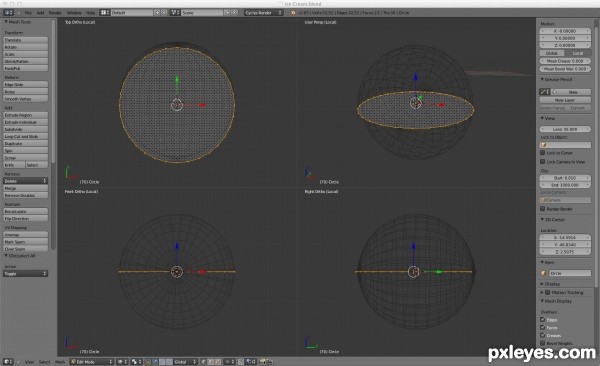Toggle the 3D manipulator widget icon
The width and height of the screenshot is (600, 366).
(148, 362)
